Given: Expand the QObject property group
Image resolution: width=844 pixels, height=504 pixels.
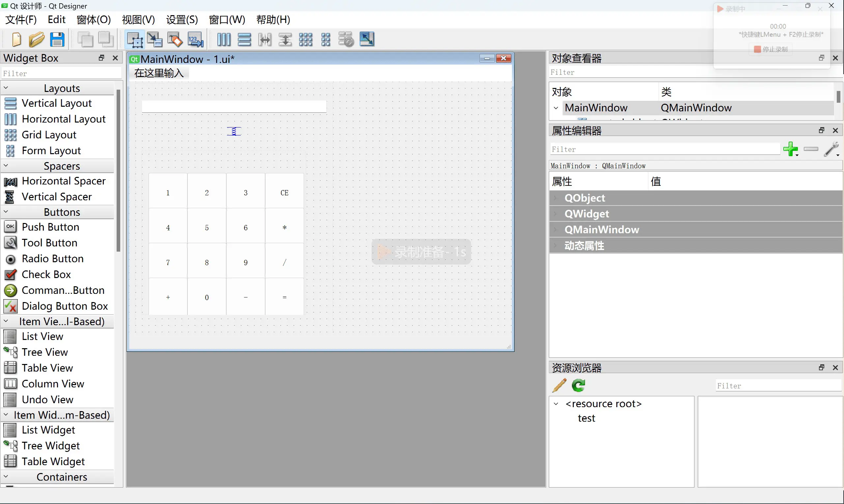Looking at the screenshot, I should pos(556,198).
